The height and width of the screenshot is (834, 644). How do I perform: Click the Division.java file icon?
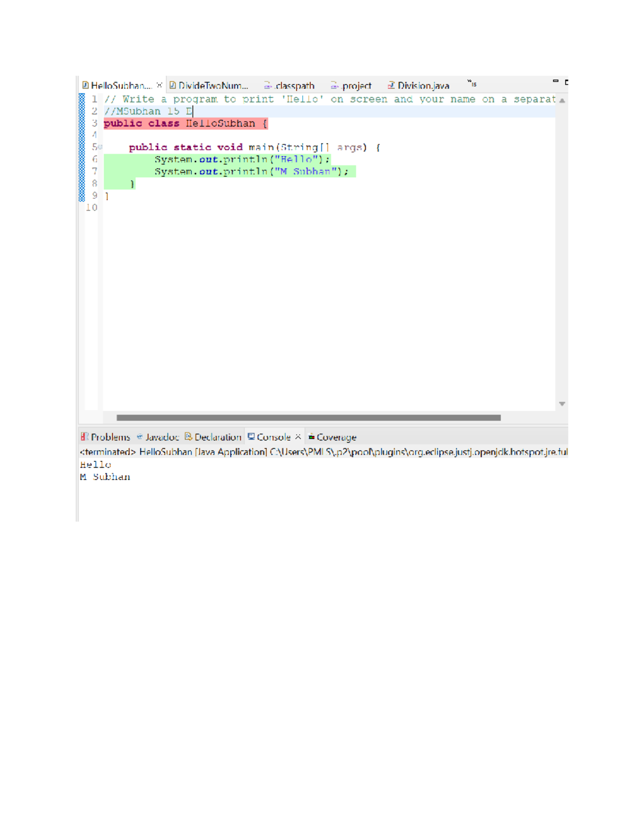coord(392,85)
